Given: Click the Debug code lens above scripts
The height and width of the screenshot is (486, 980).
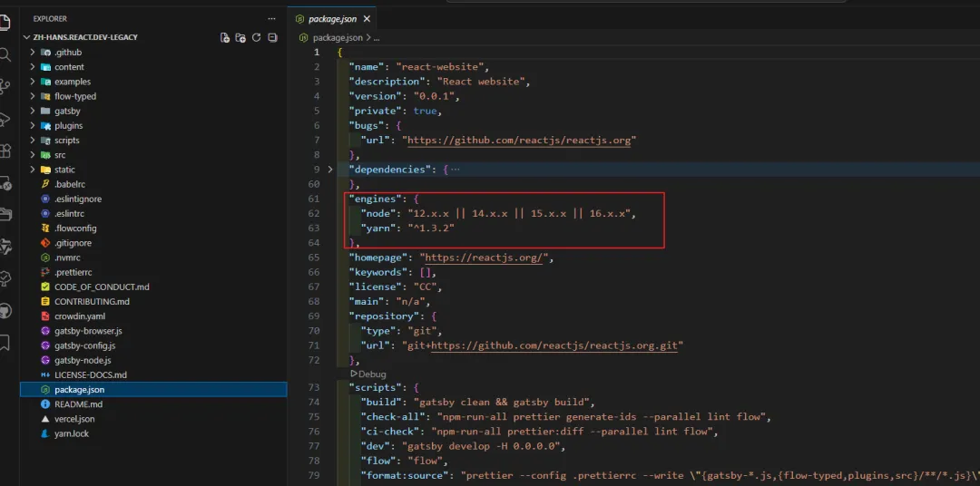Looking at the screenshot, I should click(x=368, y=374).
